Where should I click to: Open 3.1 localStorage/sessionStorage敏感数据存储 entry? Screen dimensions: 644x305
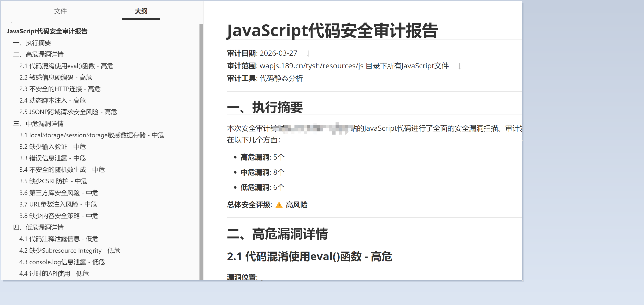coord(91,135)
